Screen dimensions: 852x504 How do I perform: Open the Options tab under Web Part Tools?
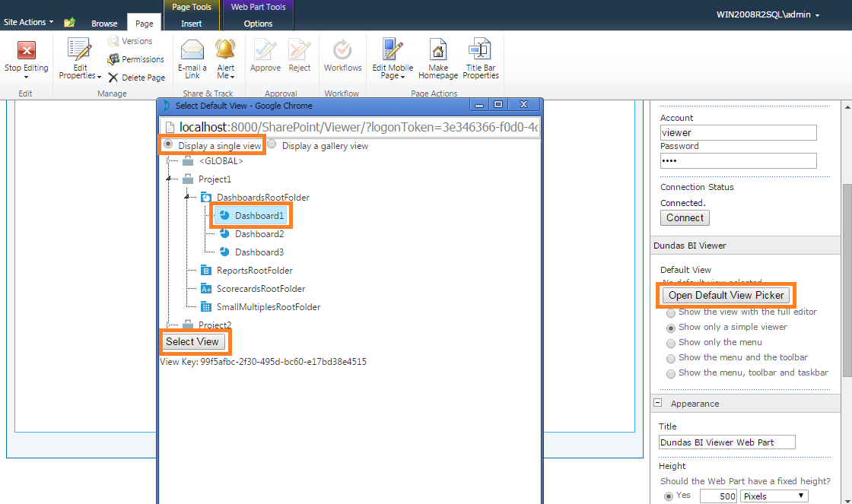click(x=258, y=24)
